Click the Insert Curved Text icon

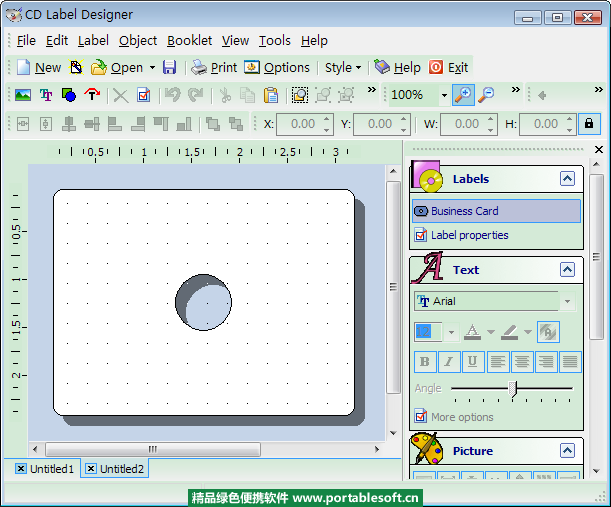pos(92,95)
